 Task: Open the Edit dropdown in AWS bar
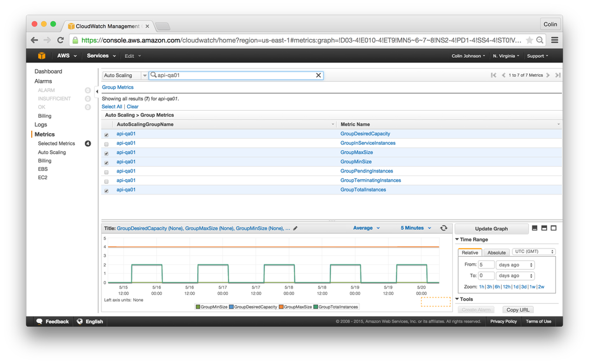[x=133, y=56]
